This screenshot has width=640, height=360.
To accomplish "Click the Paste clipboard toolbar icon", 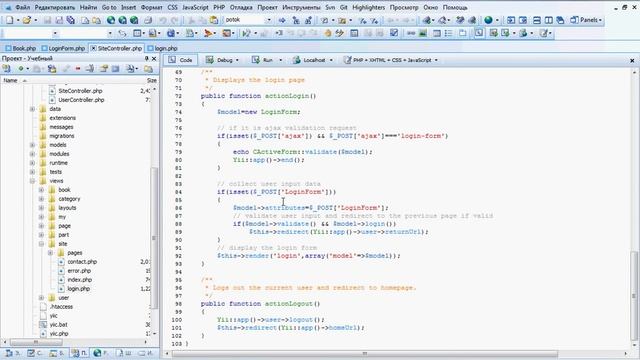I will point(213,20).
